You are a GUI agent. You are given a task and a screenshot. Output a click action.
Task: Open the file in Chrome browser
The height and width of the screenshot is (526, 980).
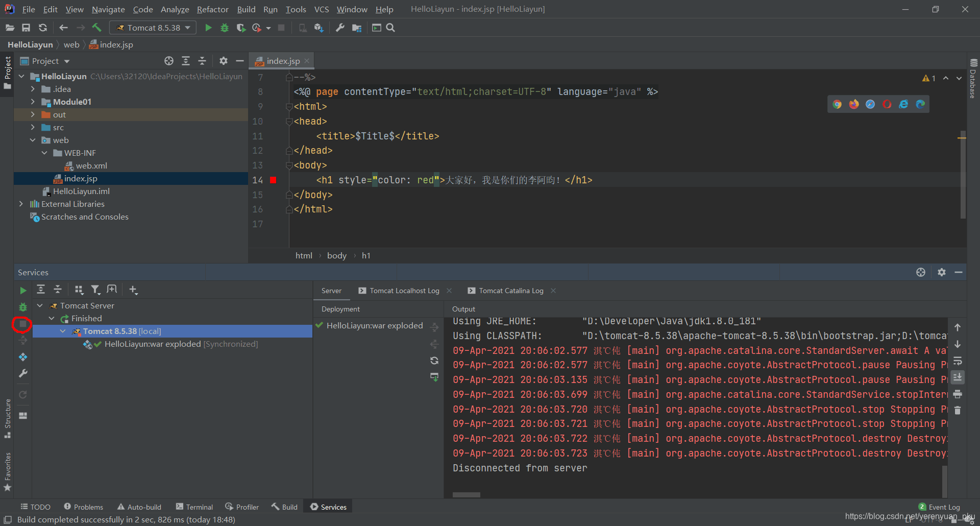(837, 104)
